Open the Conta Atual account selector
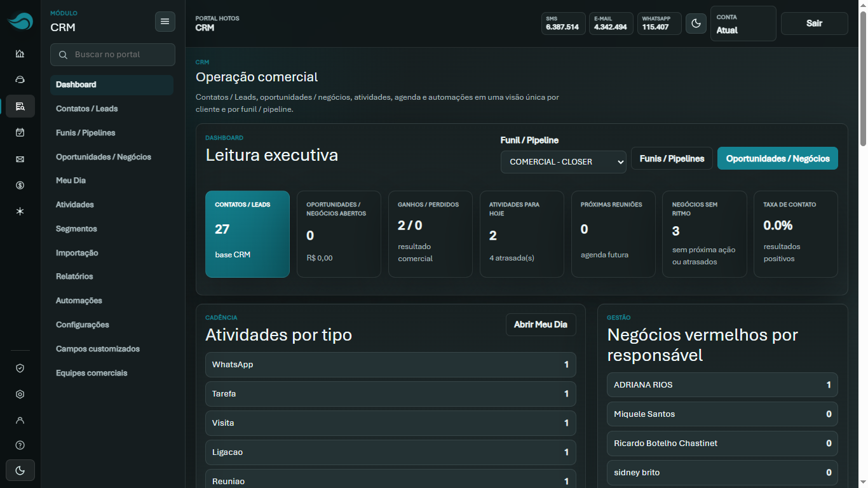The height and width of the screenshot is (488, 868). [x=743, y=24]
